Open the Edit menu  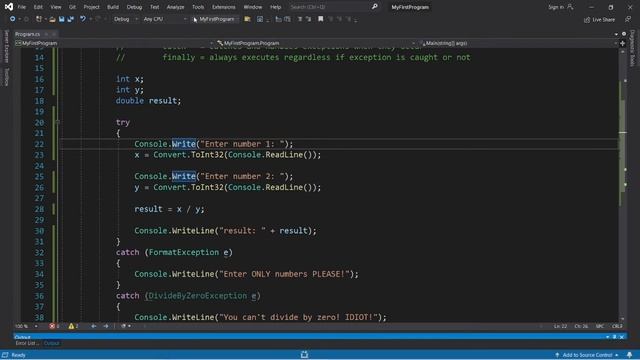[38, 7]
